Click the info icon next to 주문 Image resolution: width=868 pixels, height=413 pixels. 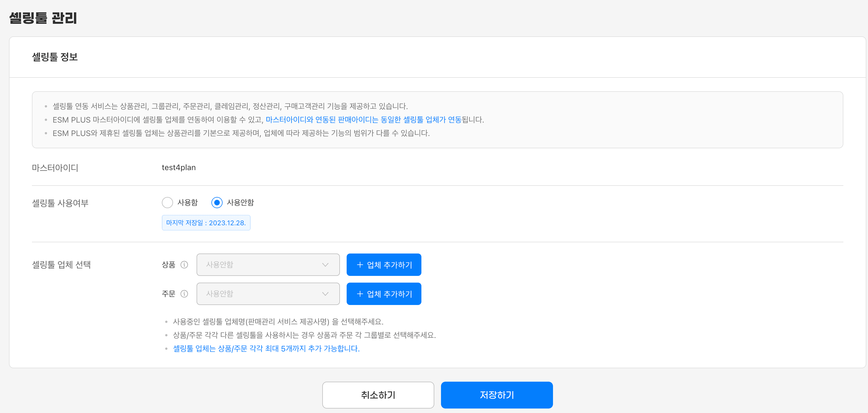click(x=184, y=294)
